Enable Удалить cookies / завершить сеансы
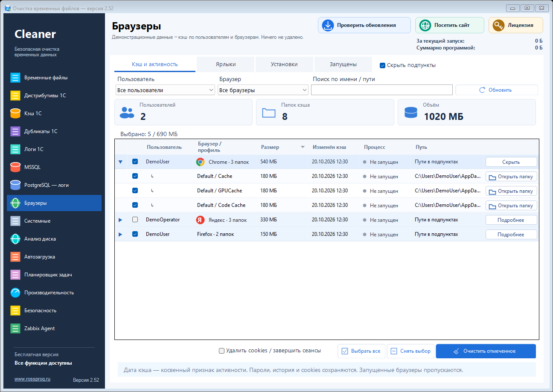 coord(221,351)
